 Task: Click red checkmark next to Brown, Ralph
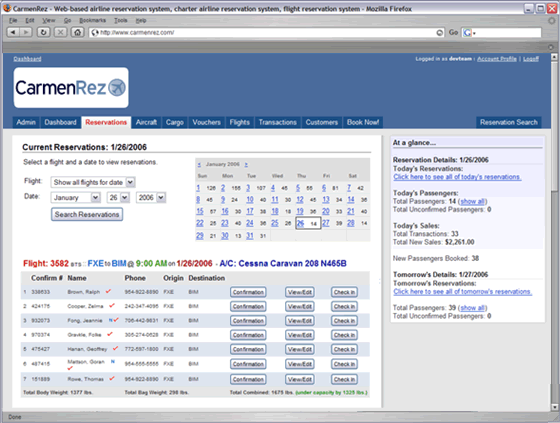coord(108,291)
